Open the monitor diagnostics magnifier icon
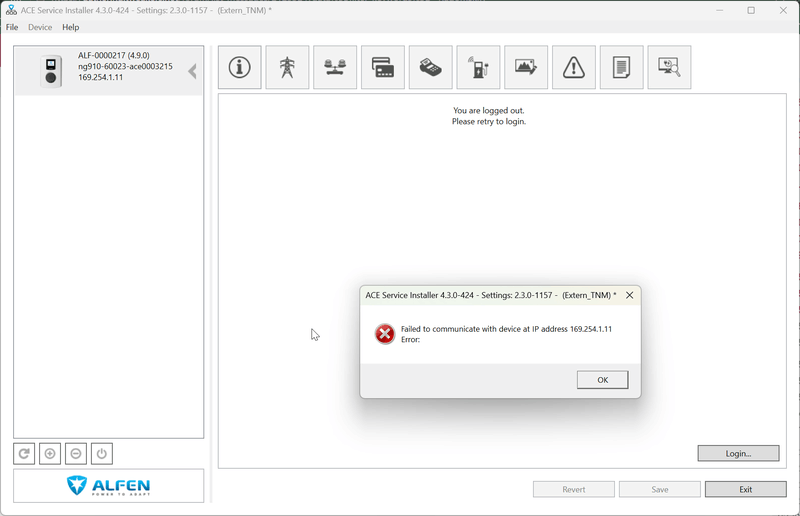The height and width of the screenshot is (516, 800). [x=669, y=67]
